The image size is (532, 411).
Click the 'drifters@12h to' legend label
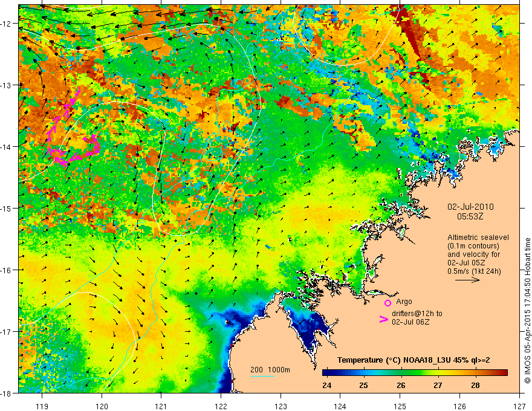[x=417, y=314]
